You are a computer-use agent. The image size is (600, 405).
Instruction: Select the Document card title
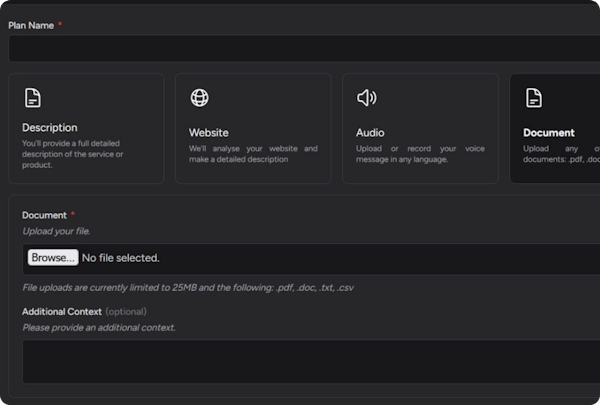[x=549, y=132]
